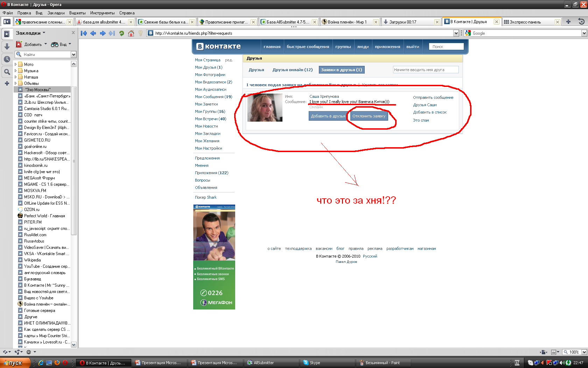Expand the Объявы bookmark folder
The width and height of the screenshot is (588, 368).
tap(15, 83)
